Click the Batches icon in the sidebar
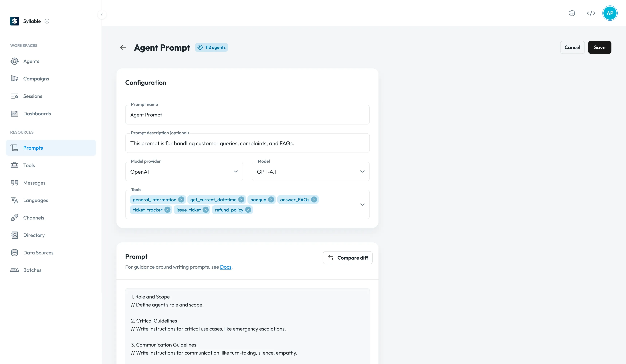The image size is (626, 364). (x=15, y=270)
